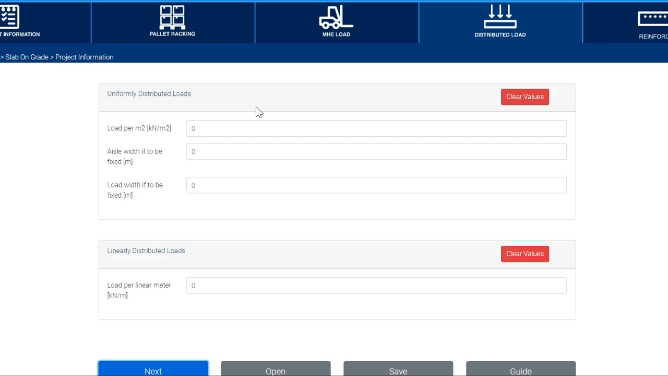668x376 pixels.
Task: Open the Pallet Racking icon
Action: click(x=172, y=17)
